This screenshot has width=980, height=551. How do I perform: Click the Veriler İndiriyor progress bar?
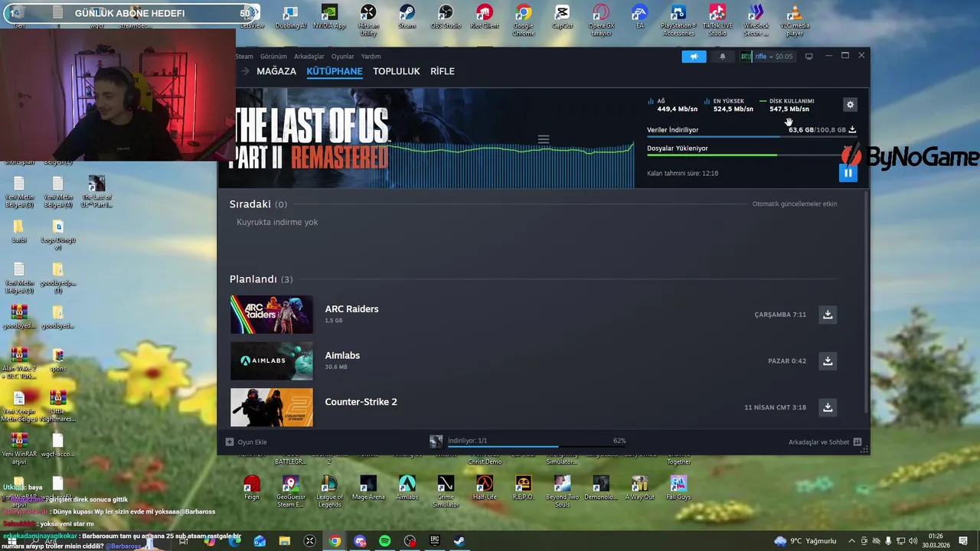(751, 137)
